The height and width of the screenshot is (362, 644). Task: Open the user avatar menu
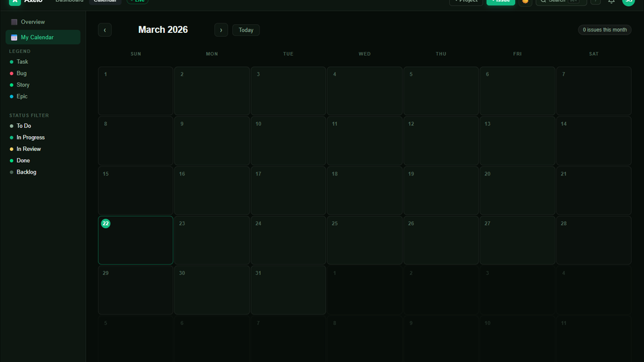tap(628, 1)
